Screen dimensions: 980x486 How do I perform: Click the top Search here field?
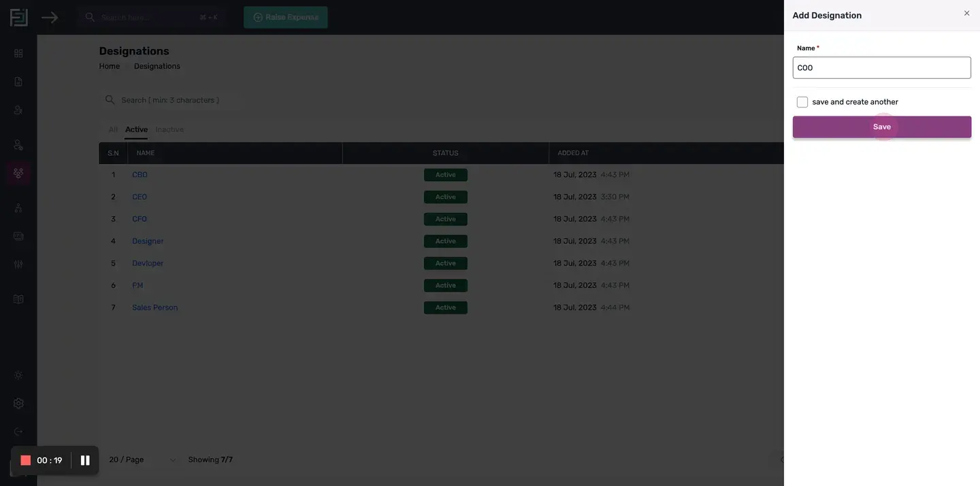pyautogui.click(x=151, y=17)
